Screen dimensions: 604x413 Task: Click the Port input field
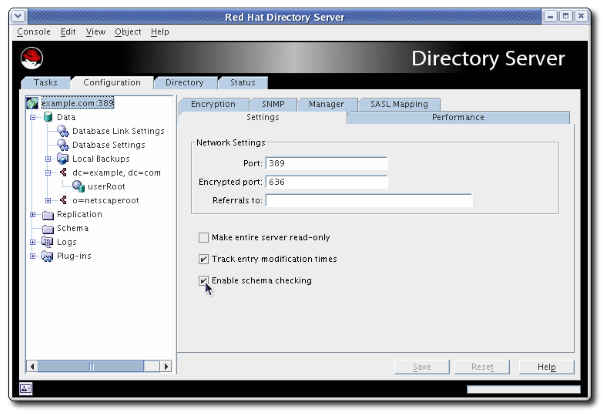(326, 163)
